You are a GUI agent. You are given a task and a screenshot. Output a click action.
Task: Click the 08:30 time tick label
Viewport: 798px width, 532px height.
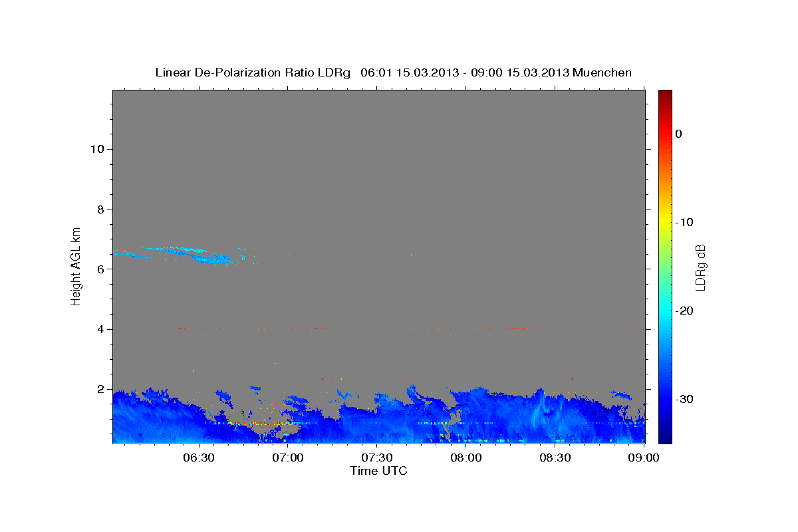(555, 458)
